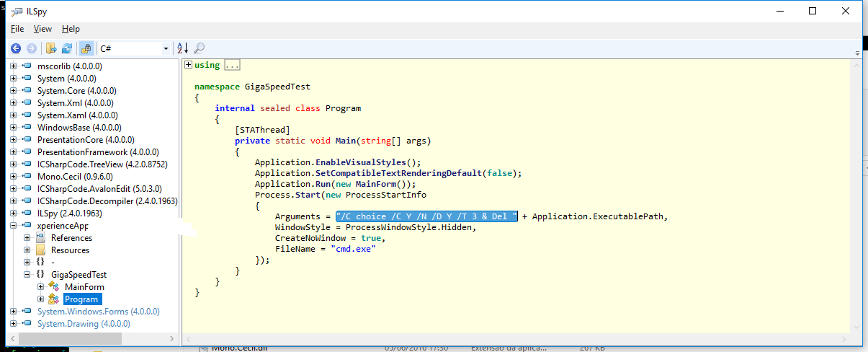Expand the System.Xml assembly node
The height and width of the screenshot is (352, 868).
click(x=13, y=103)
